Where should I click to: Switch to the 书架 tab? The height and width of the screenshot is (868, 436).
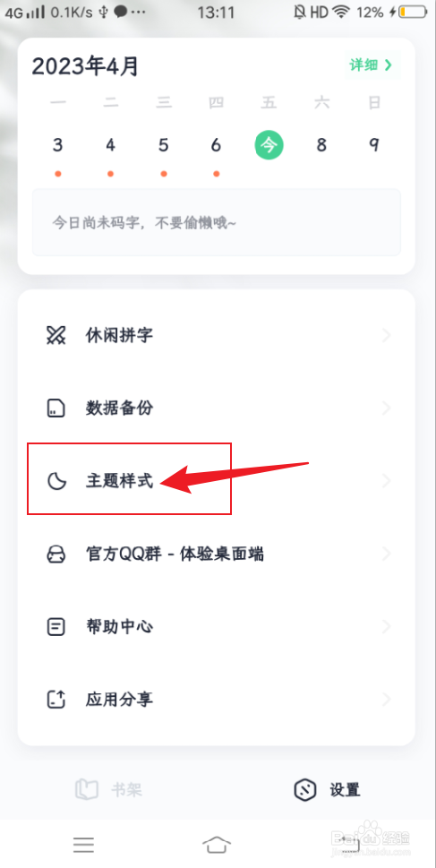pos(109,789)
